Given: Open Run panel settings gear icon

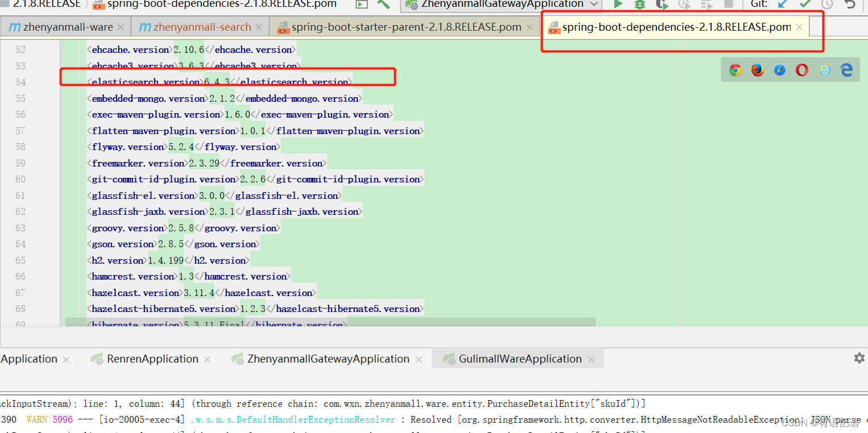Looking at the screenshot, I should click(x=859, y=358).
